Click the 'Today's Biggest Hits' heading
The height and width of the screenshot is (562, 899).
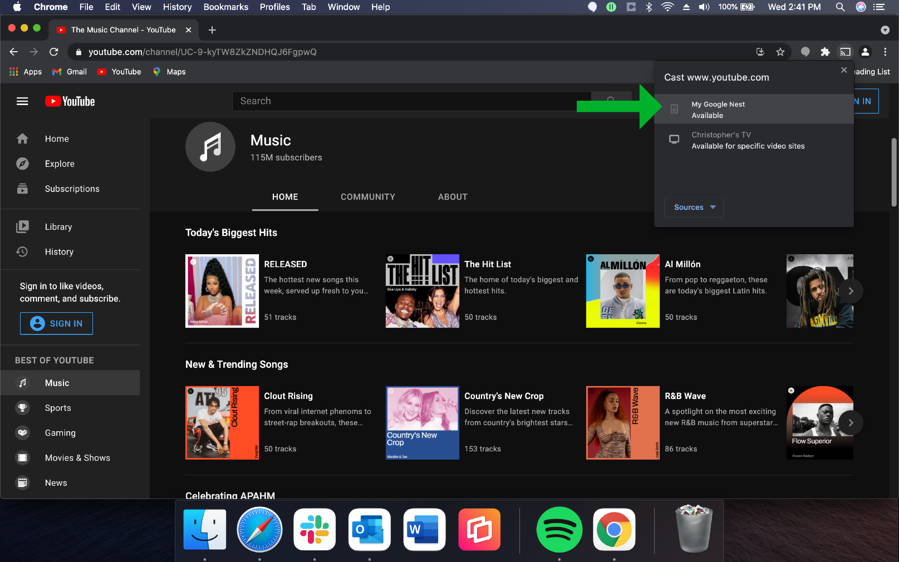coord(231,232)
